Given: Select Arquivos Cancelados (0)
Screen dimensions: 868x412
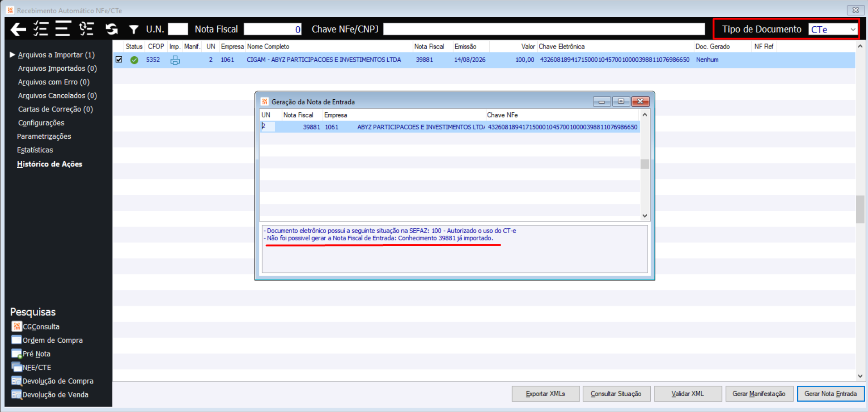Looking at the screenshot, I should click(58, 96).
